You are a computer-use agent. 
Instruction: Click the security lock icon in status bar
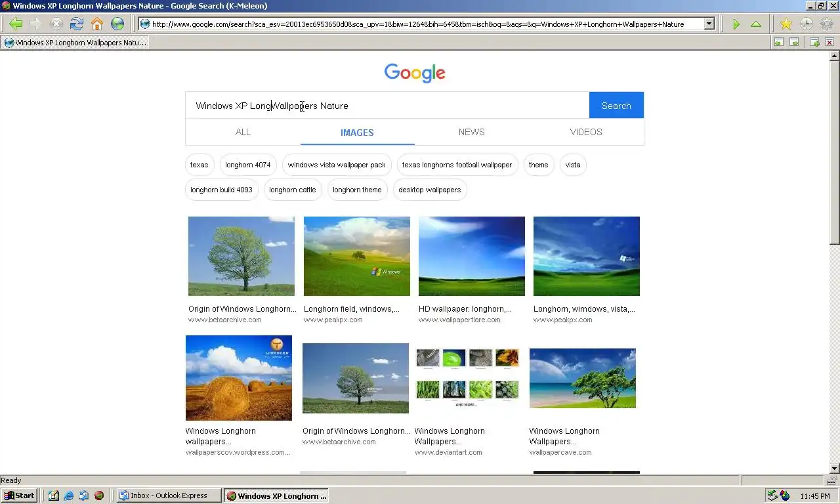832,480
